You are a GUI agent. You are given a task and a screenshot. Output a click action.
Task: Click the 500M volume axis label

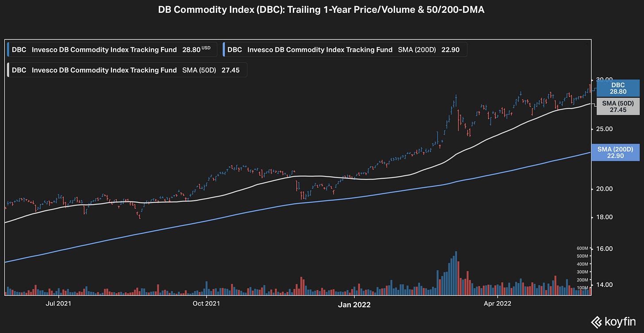(x=582, y=256)
